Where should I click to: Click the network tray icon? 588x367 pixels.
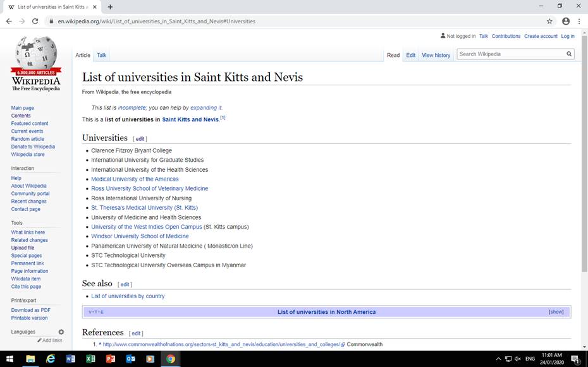pos(508,359)
